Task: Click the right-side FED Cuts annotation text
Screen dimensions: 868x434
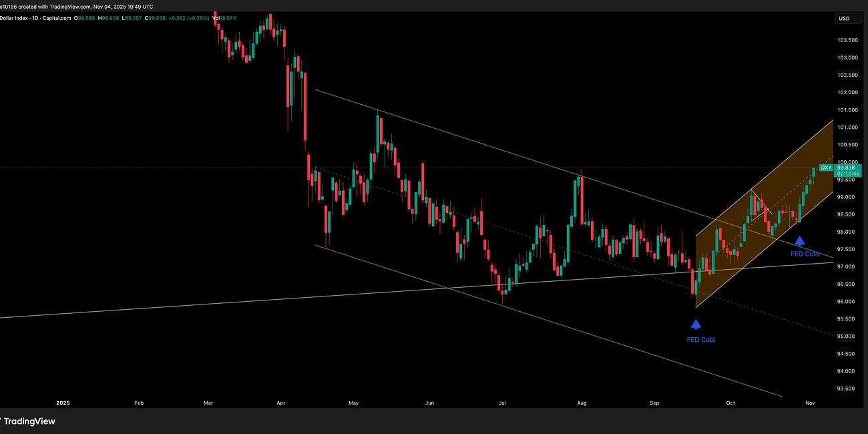Action: pos(805,254)
